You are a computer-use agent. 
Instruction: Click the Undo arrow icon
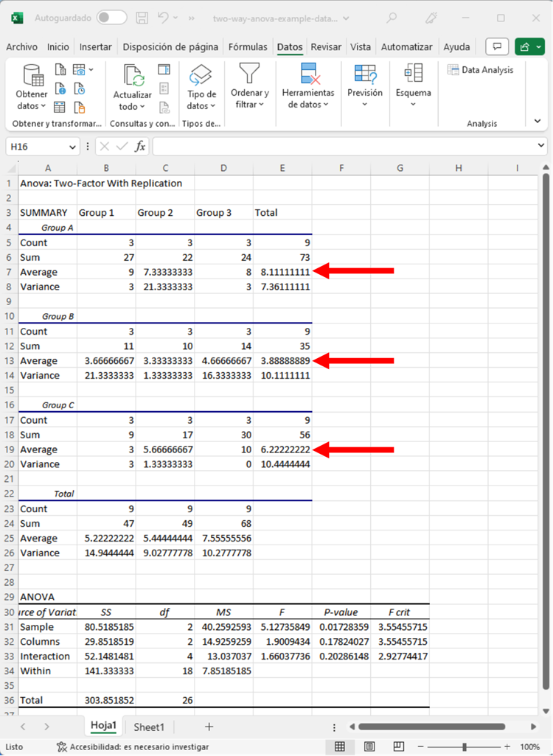164,17
